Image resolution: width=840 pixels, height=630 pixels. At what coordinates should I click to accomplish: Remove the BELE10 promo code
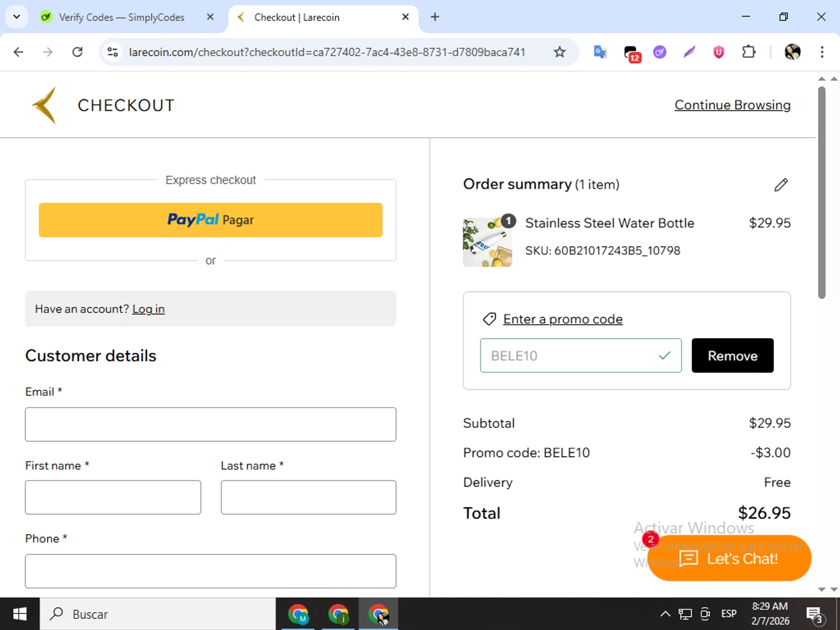(x=732, y=356)
